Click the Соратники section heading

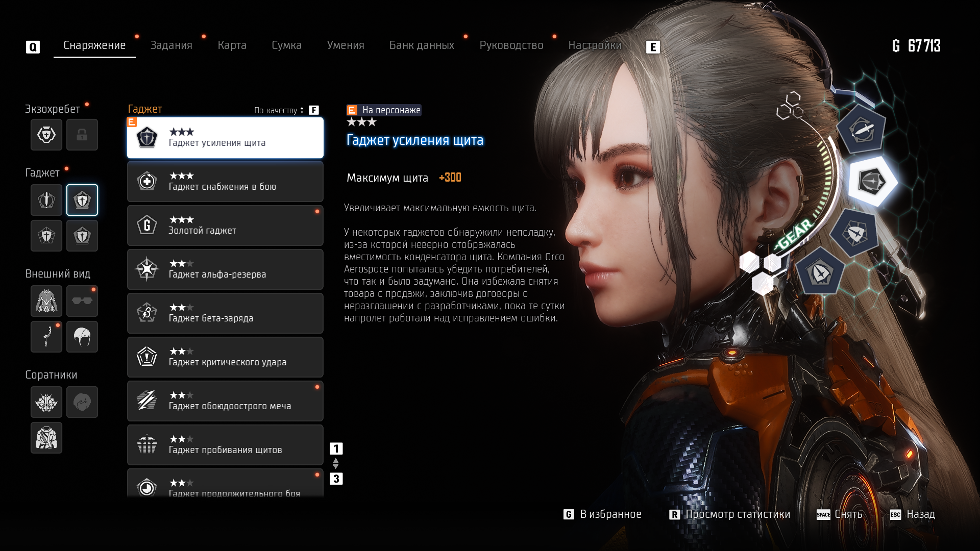(51, 375)
